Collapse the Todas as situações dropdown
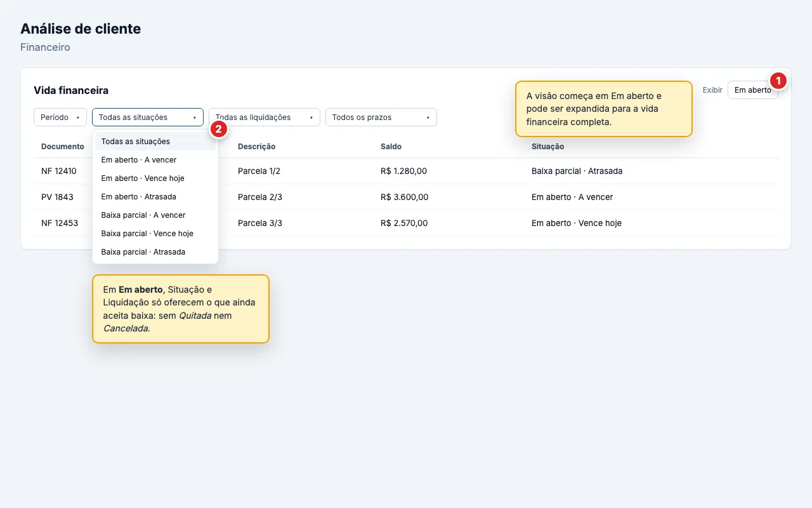Screen dimensions: 812x508 [148, 117]
